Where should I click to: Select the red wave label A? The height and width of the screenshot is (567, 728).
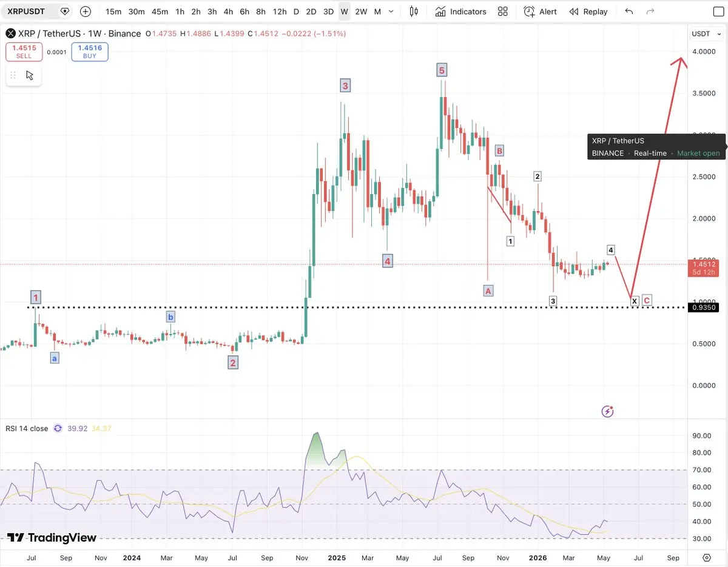tap(488, 290)
